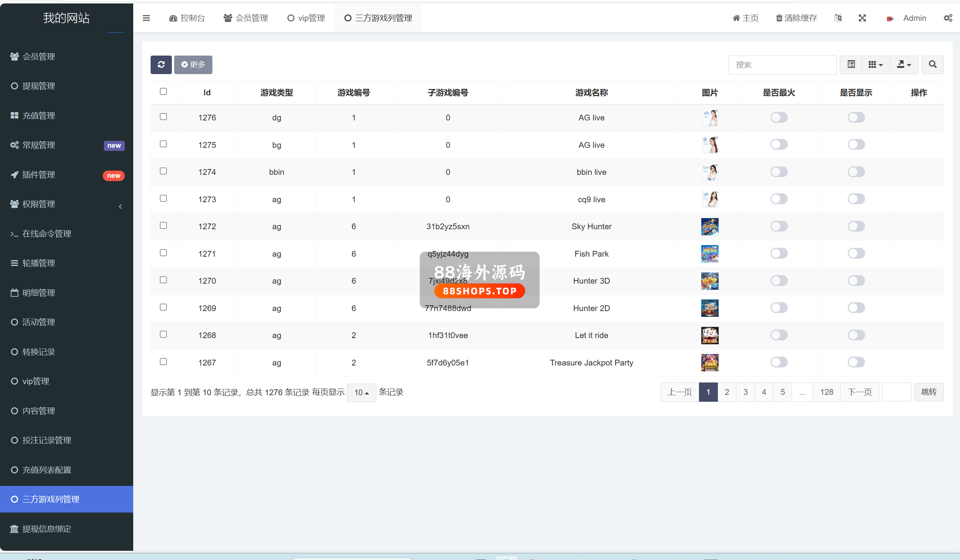Check the checkbox for row 1276
The height and width of the screenshot is (560, 960).
tap(163, 117)
